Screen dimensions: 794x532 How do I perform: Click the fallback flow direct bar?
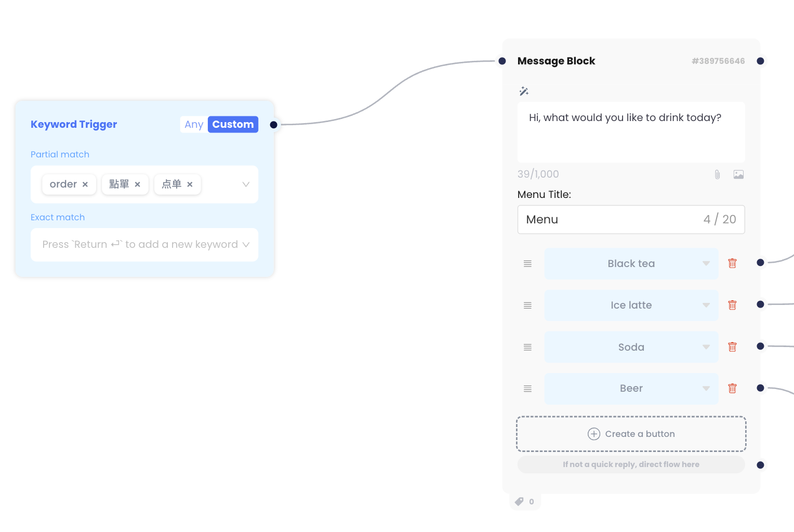[x=631, y=464]
